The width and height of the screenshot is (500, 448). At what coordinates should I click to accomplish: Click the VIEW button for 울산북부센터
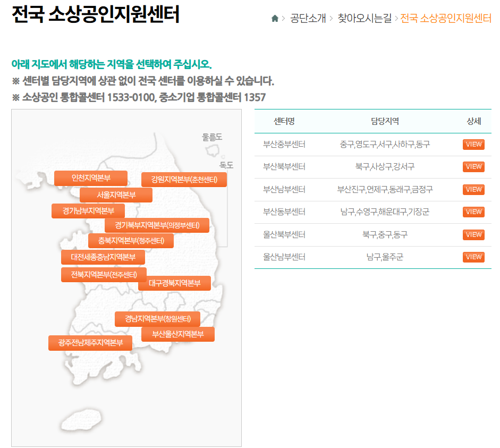[x=473, y=234]
